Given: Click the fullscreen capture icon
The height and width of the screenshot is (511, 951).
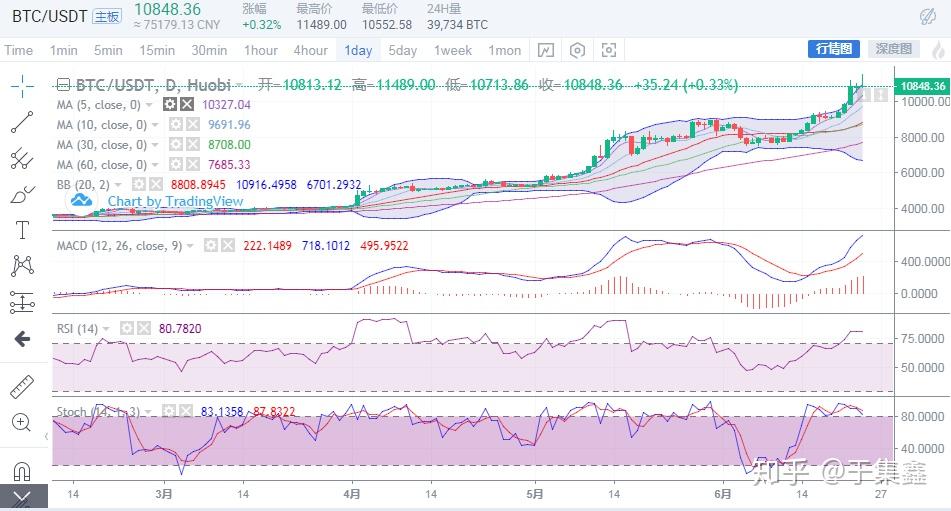Looking at the screenshot, I should pyautogui.click(x=609, y=50).
